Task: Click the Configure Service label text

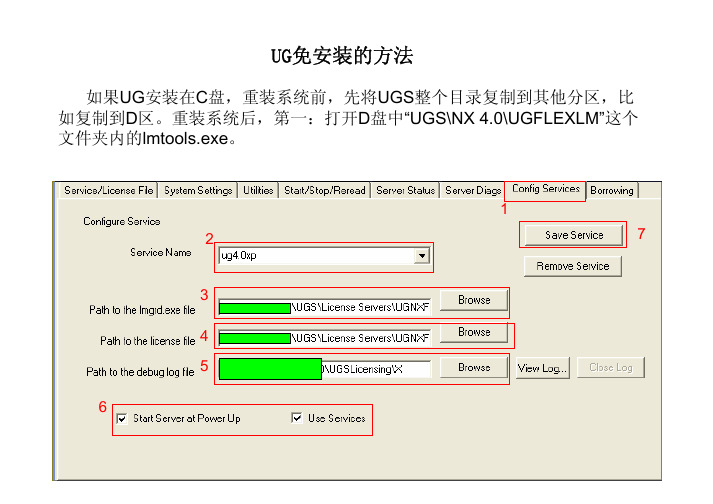Action: click(x=121, y=222)
